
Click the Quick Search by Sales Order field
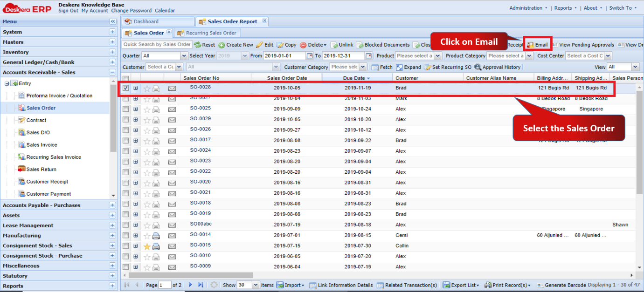tap(157, 45)
